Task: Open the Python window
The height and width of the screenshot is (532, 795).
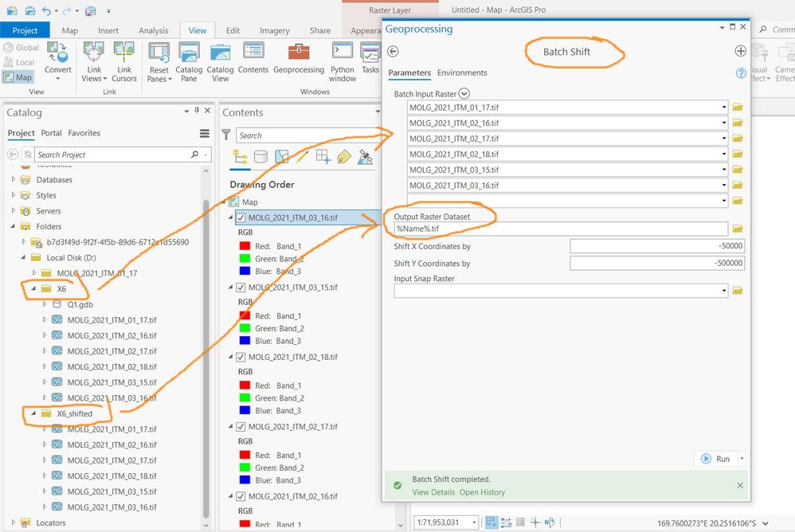Action: [x=343, y=61]
